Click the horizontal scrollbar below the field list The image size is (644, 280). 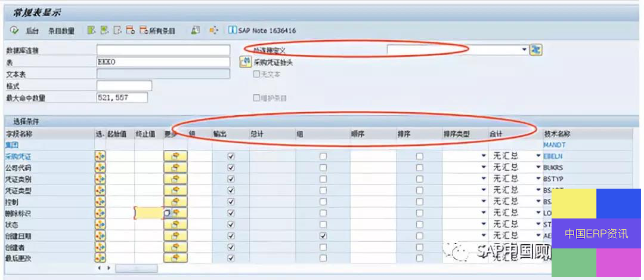(x=136, y=269)
